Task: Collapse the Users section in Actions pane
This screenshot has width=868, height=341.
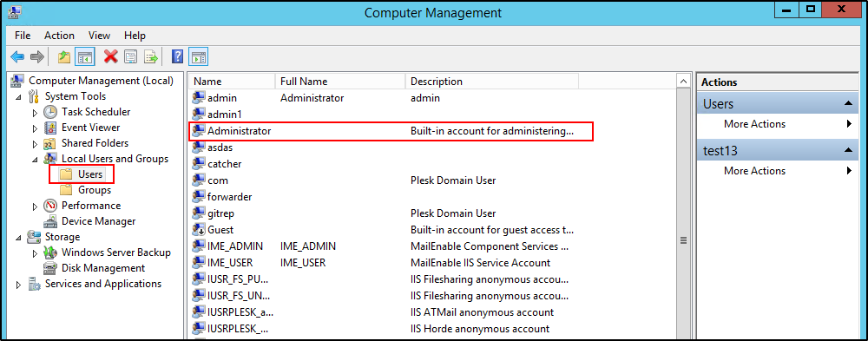Action: [847, 103]
